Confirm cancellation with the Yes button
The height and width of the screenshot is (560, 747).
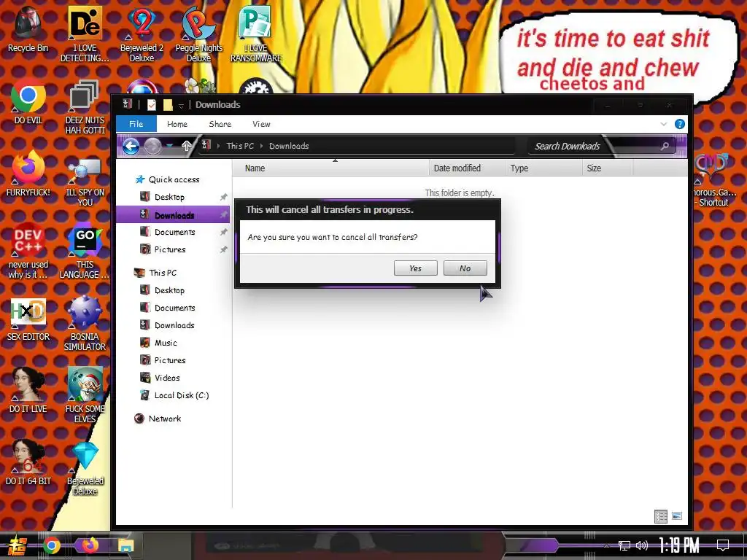click(415, 268)
